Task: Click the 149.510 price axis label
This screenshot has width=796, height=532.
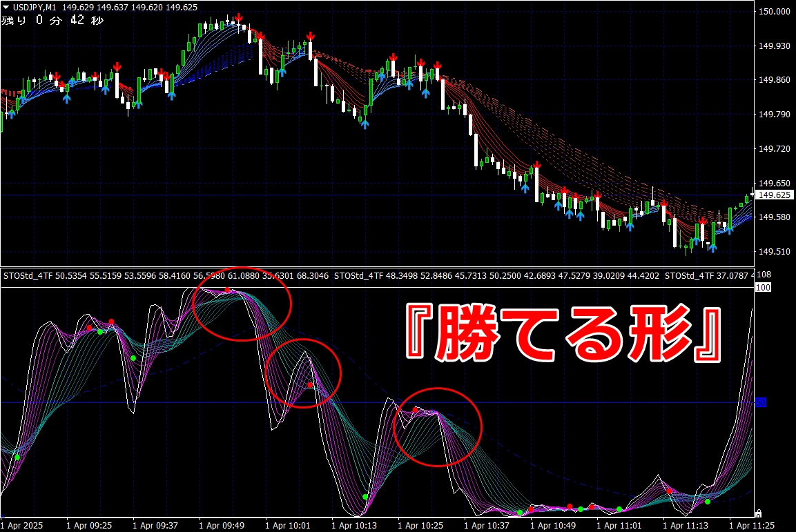Action: point(774,252)
